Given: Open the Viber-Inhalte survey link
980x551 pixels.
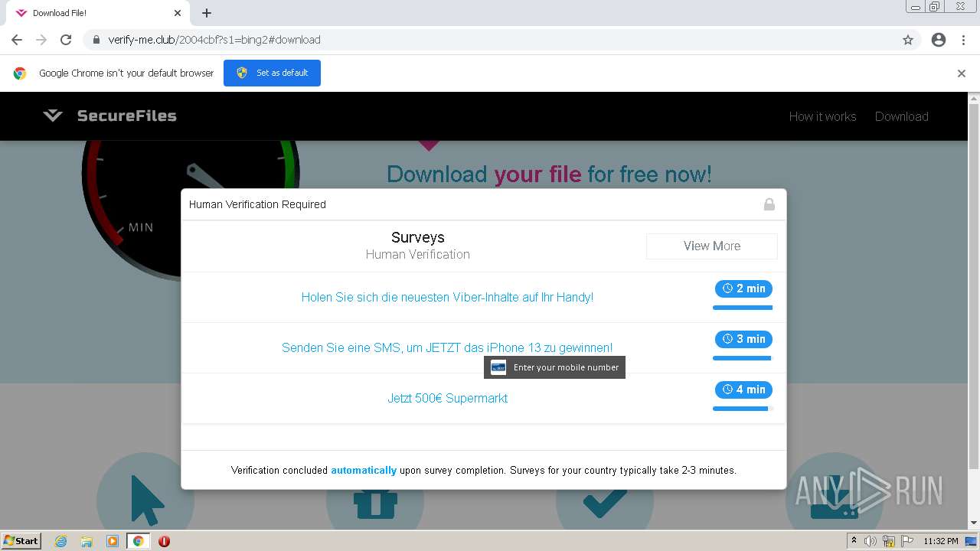Looking at the screenshot, I should point(447,297).
